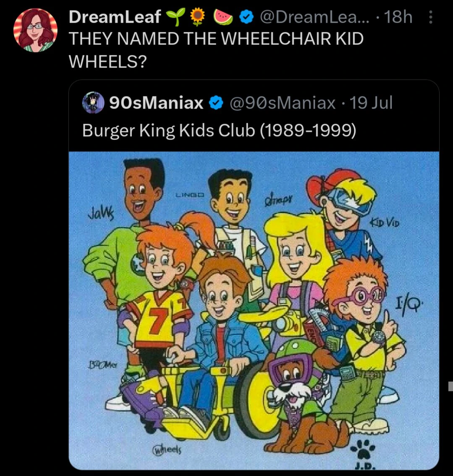Click the @90sManiax handle

point(282,103)
